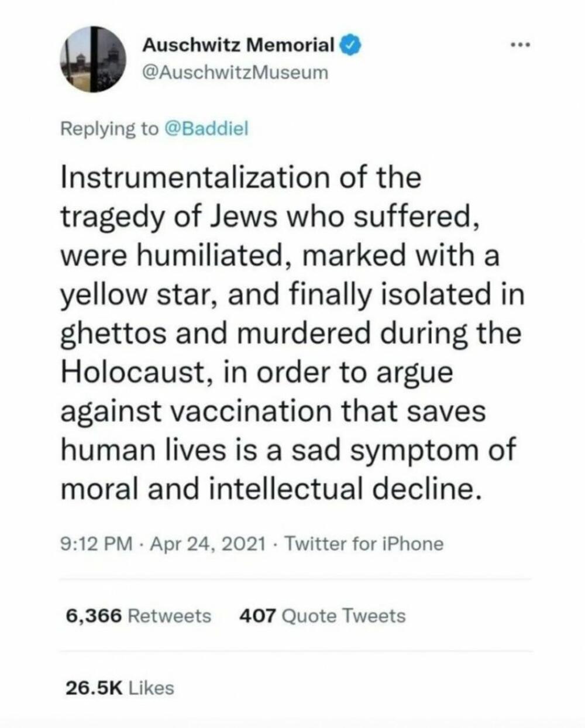Click the blue verified checkmark badge
This screenshot has width=585, height=728.
coord(350,44)
